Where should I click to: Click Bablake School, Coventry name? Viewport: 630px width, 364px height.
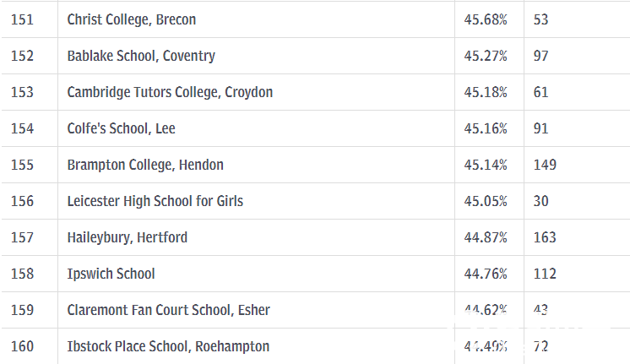pos(141,56)
